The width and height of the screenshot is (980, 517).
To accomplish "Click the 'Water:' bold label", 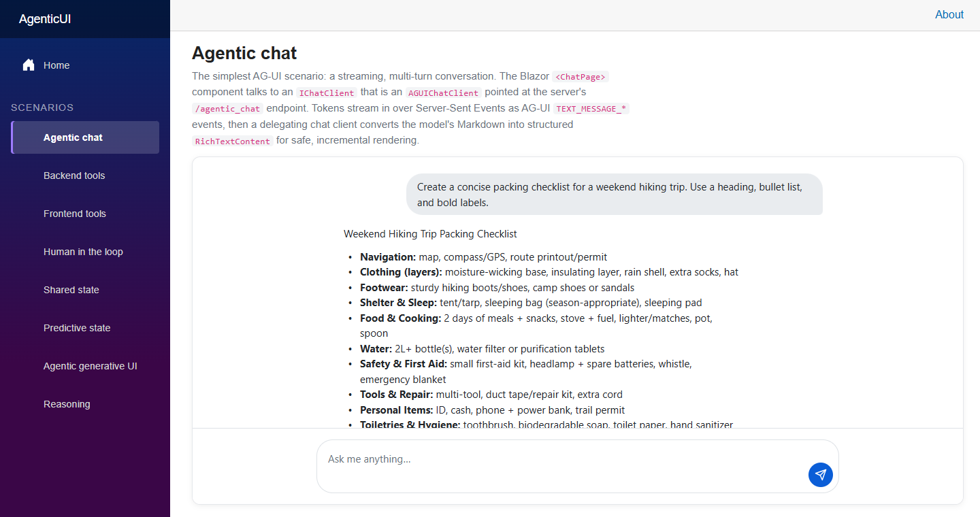I will (376, 349).
